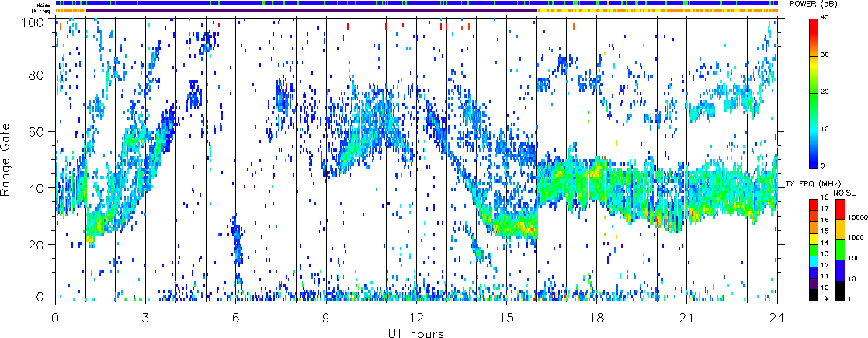Click the 14 label on TX FRQ scale
This screenshot has height=338, width=868.
pyautogui.click(x=825, y=242)
